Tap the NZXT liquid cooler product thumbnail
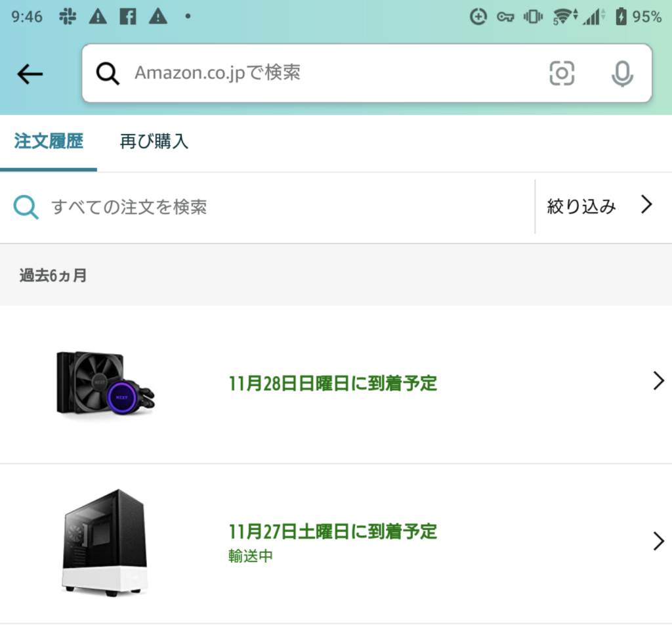 pyautogui.click(x=105, y=383)
